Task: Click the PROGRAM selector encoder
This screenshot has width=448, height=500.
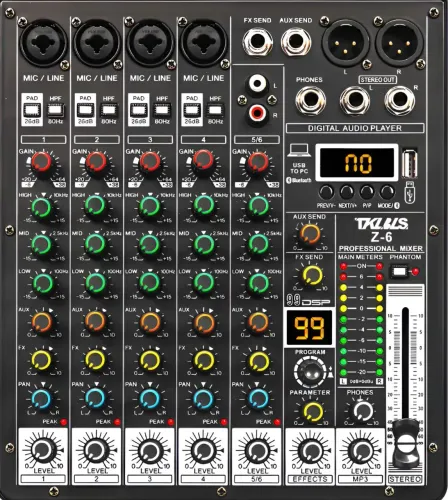Action: tap(310, 372)
